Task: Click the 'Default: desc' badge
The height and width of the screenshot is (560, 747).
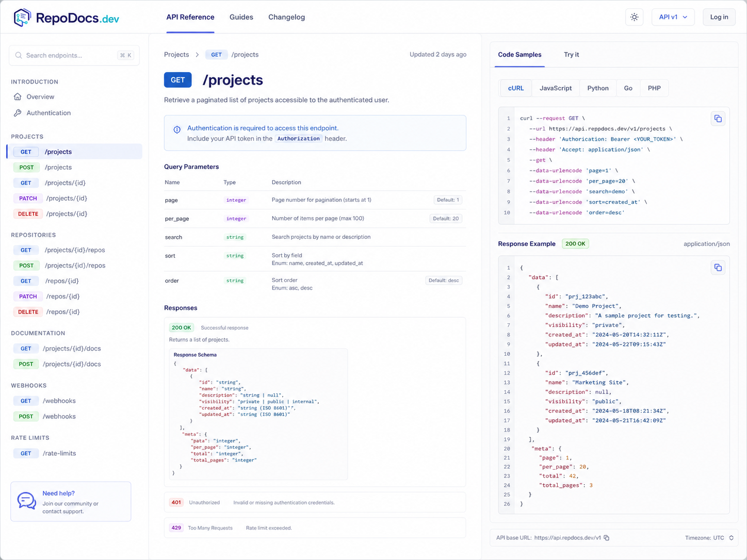Action: (x=444, y=281)
